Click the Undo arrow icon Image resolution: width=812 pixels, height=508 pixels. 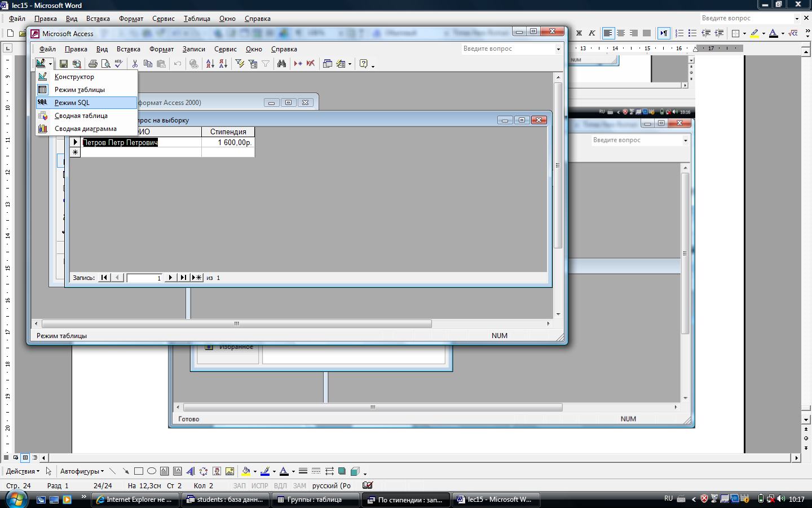point(178,64)
